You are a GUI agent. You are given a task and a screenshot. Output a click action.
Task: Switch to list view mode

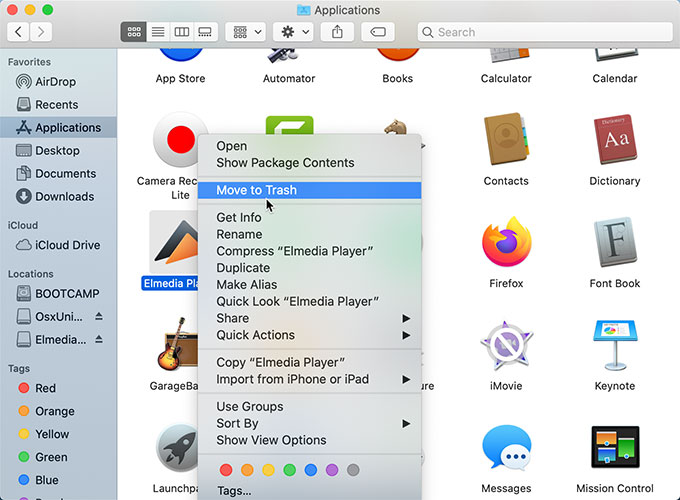[157, 32]
